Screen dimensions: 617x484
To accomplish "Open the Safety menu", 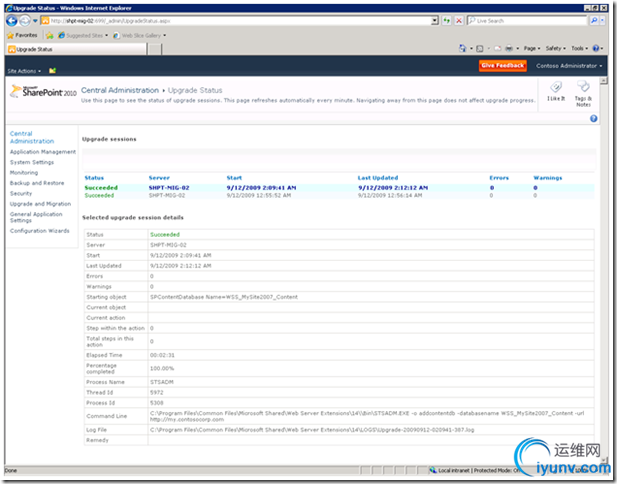I will [x=556, y=48].
